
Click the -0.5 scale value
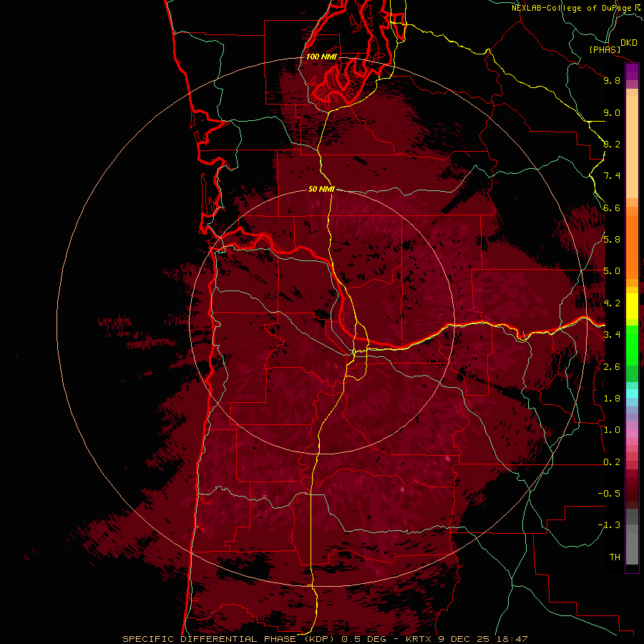click(609, 494)
